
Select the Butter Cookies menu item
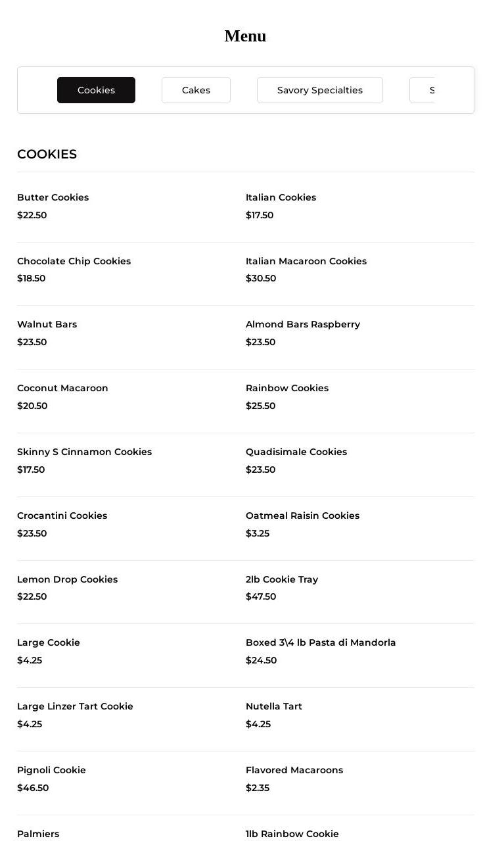[x=53, y=197]
